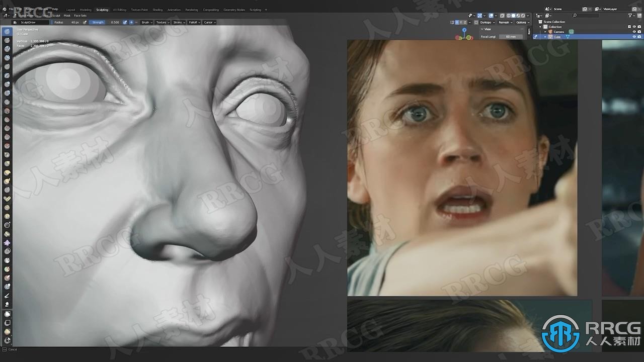Select the Draw sculpt brush tool
The width and height of the screenshot is (644, 362).
click(8, 31)
